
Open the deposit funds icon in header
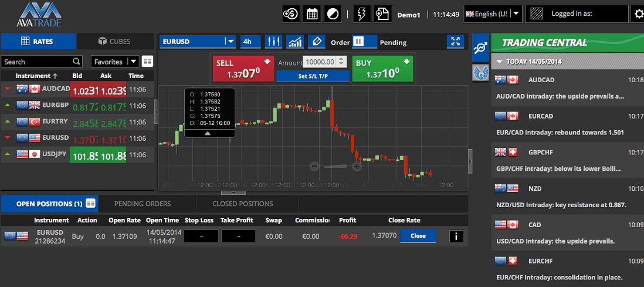(x=291, y=13)
